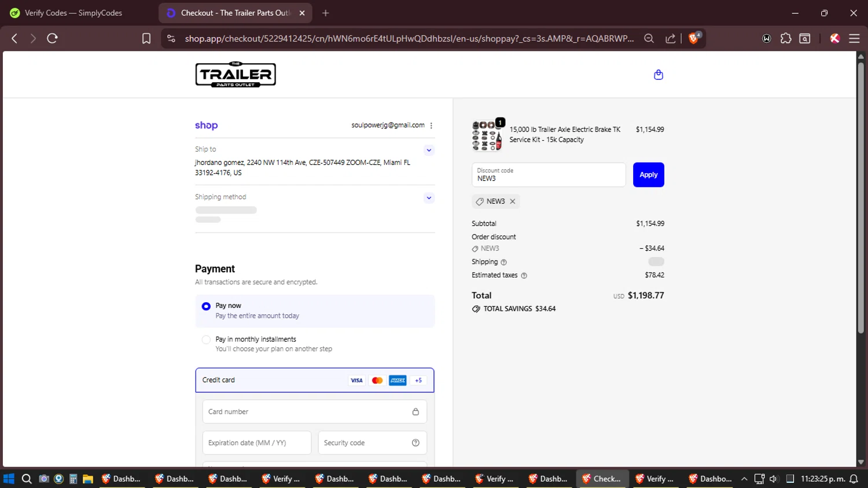Open the browser profile avatar
This screenshot has height=488, width=868.
834,38
